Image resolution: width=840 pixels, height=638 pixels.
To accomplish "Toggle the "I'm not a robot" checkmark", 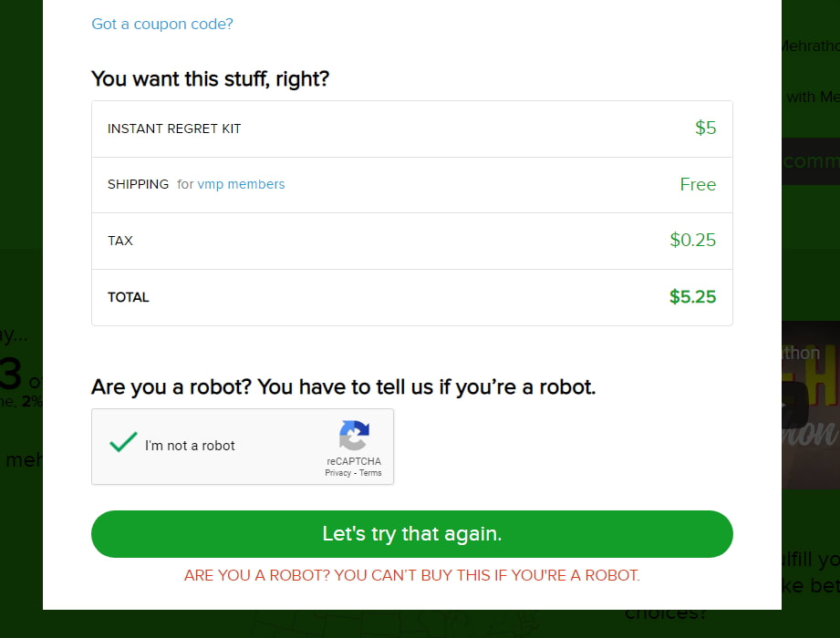I will click(123, 444).
